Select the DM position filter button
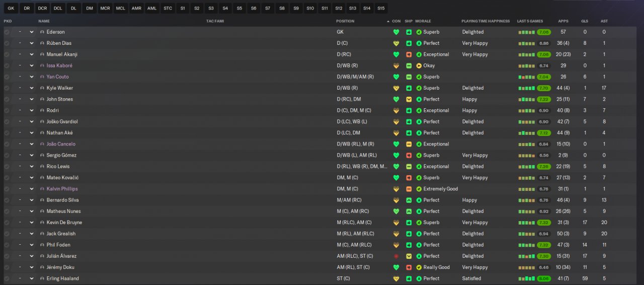644x285 pixels. (89, 8)
